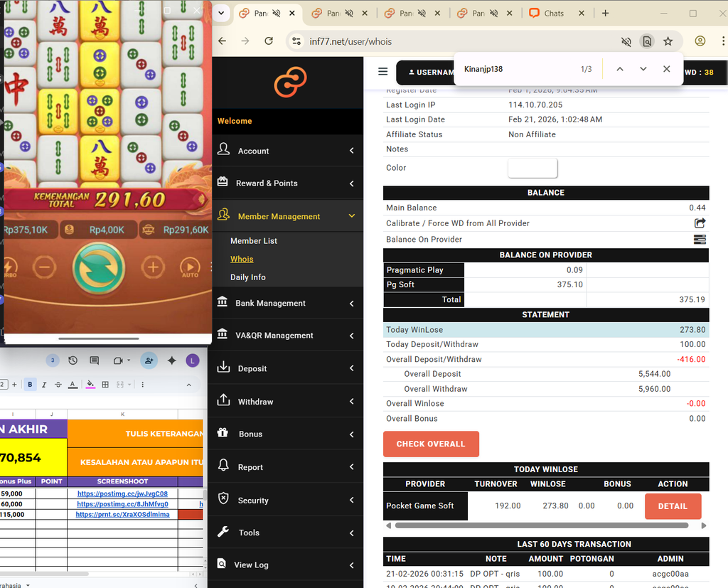
Task: Click Today WinLose table horizontal scrollbar
Action: tap(541, 525)
